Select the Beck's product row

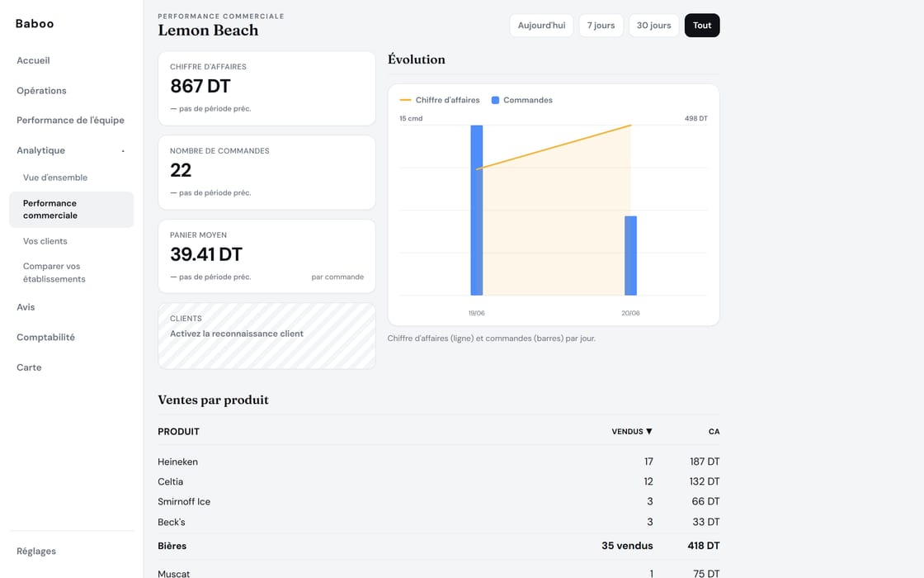(x=438, y=522)
